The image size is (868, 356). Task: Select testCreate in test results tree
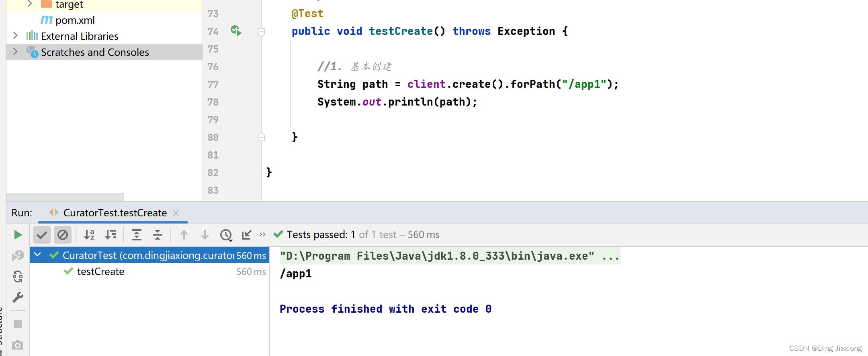click(100, 272)
